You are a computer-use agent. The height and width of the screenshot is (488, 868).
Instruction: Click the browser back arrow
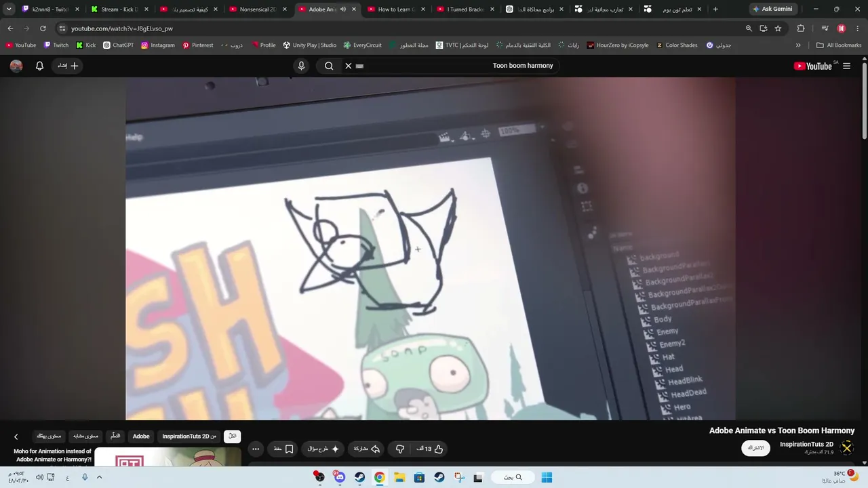point(10,28)
